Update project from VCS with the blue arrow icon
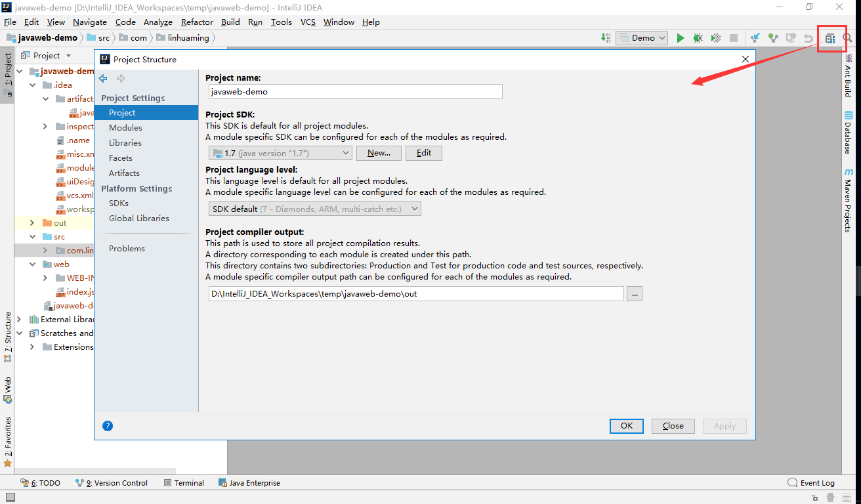Image resolution: width=861 pixels, height=504 pixels. [755, 38]
